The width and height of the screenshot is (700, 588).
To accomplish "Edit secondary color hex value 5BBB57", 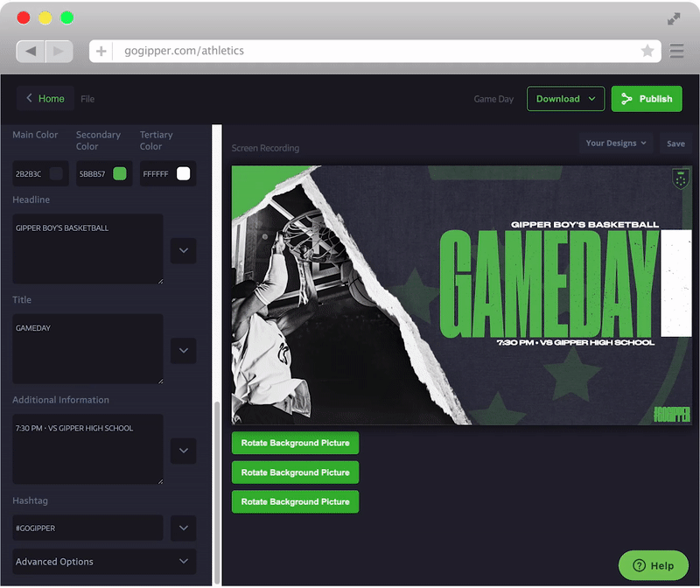I will pos(93,174).
